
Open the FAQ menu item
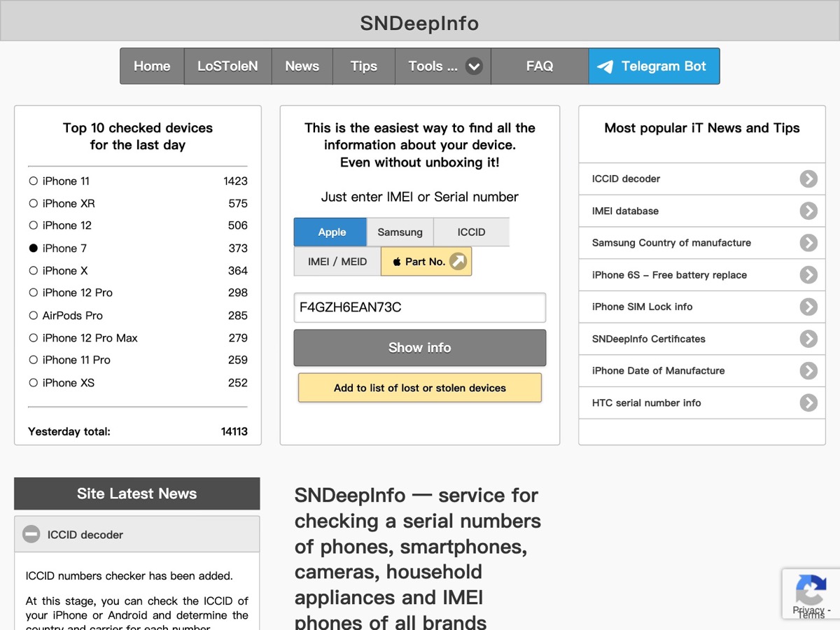coord(540,66)
